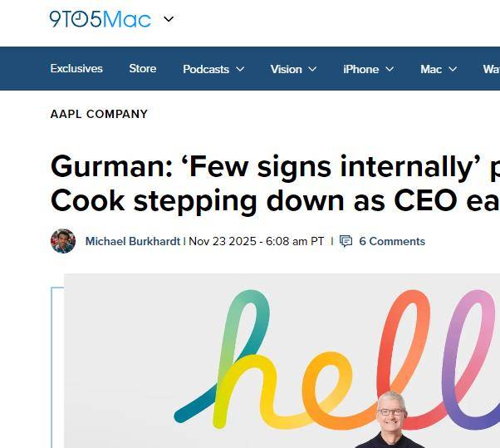Expand the Vision dropdown chevron

coord(313,69)
